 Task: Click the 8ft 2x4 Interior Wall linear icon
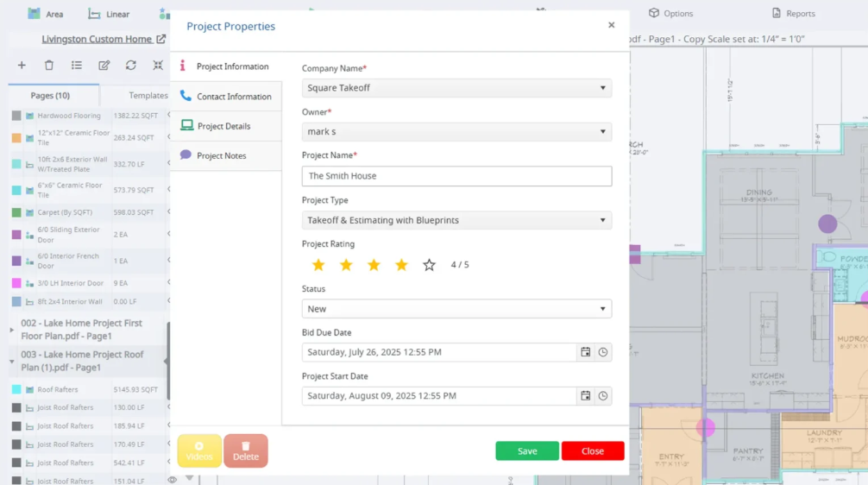tap(30, 302)
